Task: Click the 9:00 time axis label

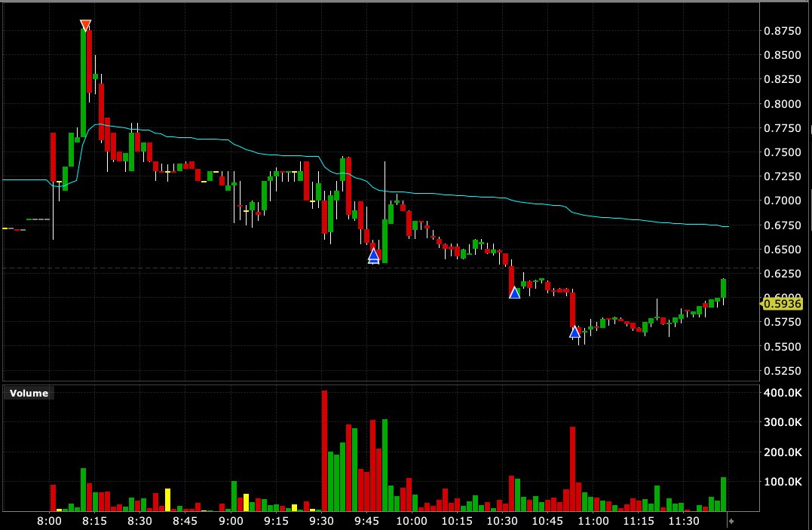Action: pos(231,521)
